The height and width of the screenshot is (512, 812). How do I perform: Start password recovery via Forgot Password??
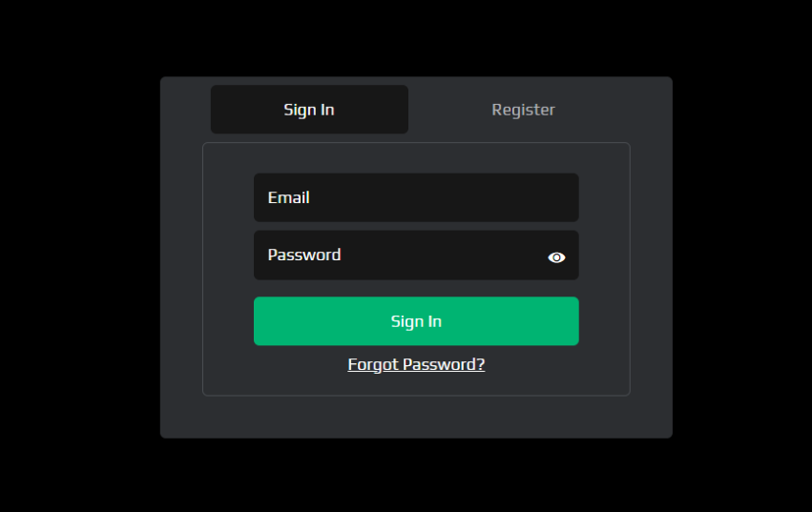(416, 364)
